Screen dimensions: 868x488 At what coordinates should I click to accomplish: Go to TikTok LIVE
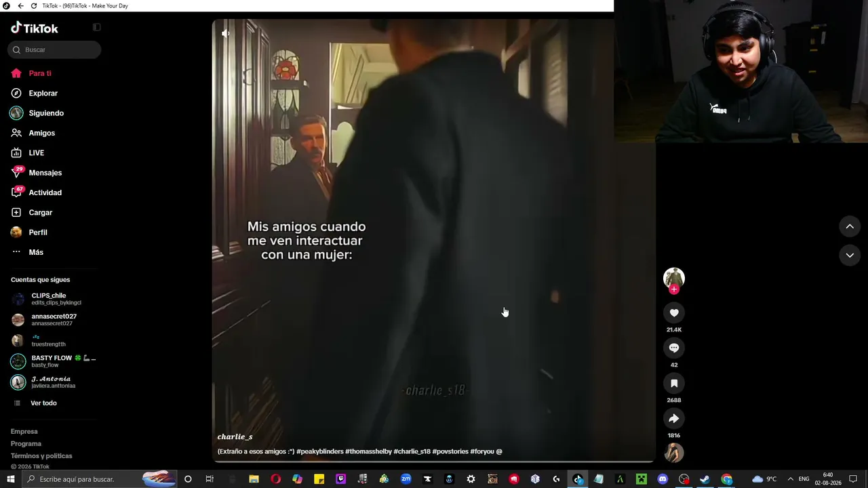tap(27, 153)
